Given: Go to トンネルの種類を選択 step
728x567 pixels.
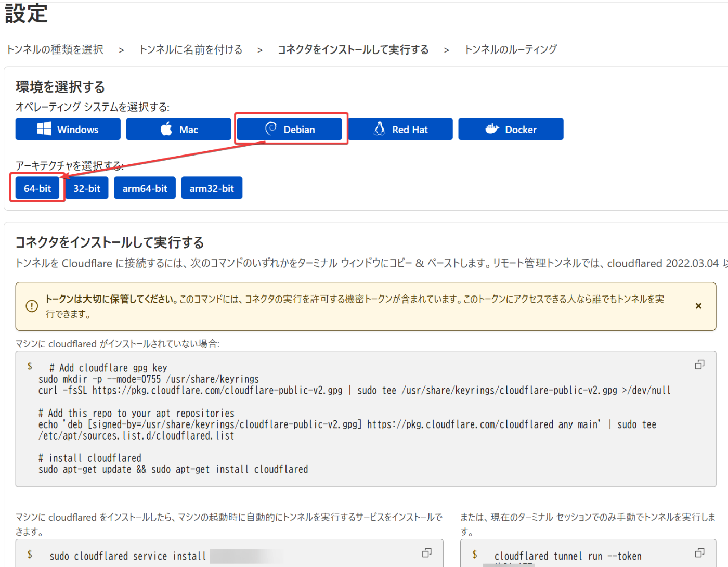Looking at the screenshot, I should point(55,49).
